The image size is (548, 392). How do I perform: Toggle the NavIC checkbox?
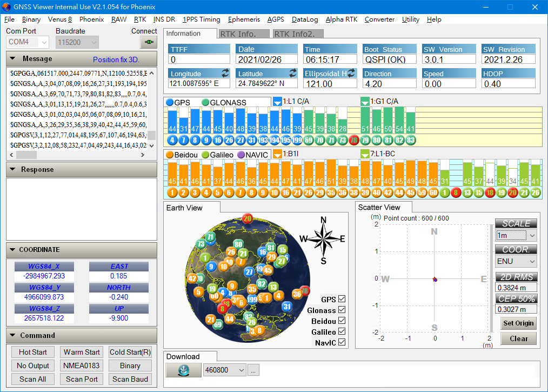click(342, 342)
